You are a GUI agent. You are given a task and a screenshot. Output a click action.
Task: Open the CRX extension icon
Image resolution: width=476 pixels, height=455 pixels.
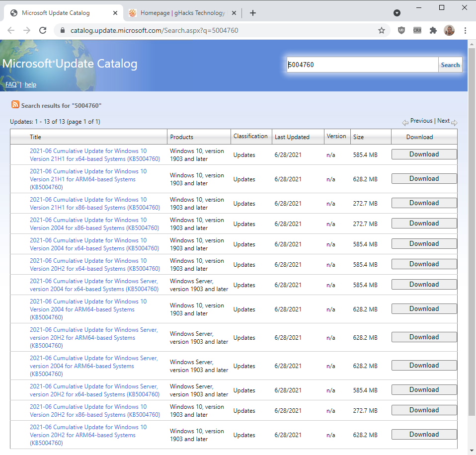pos(417,30)
